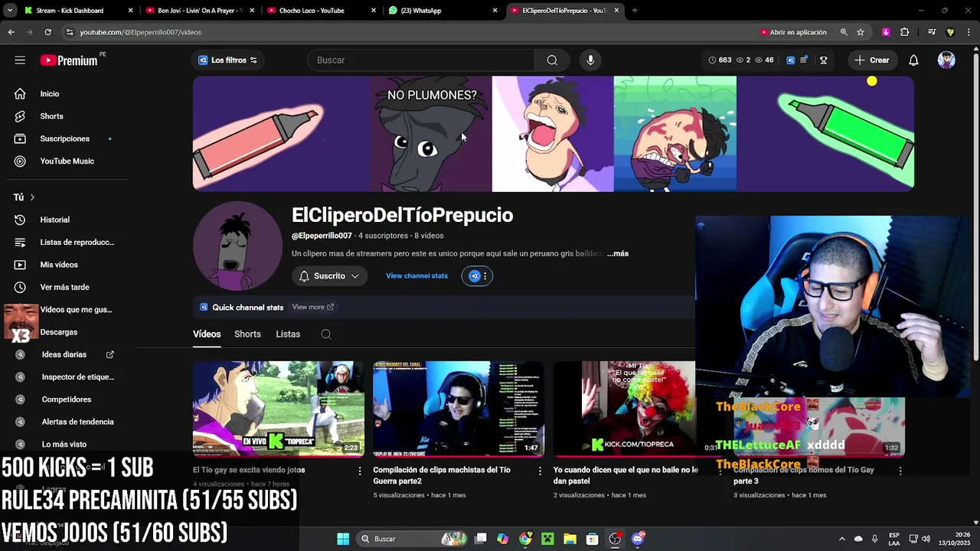Open the Suscrito subscription dropdown
This screenshot has height=551, width=980.
pyautogui.click(x=329, y=276)
